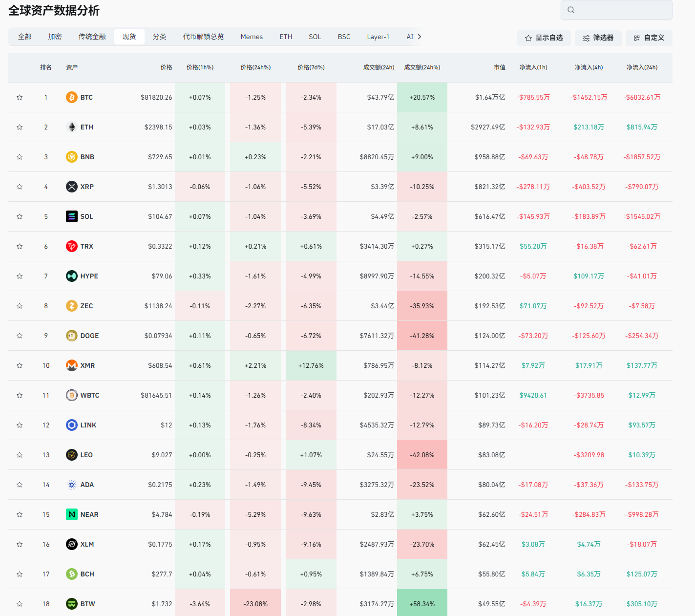Screen dimensions: 695x616
Task: Toggle the ETH row watchlist star
Action: [x=20, y=127]
